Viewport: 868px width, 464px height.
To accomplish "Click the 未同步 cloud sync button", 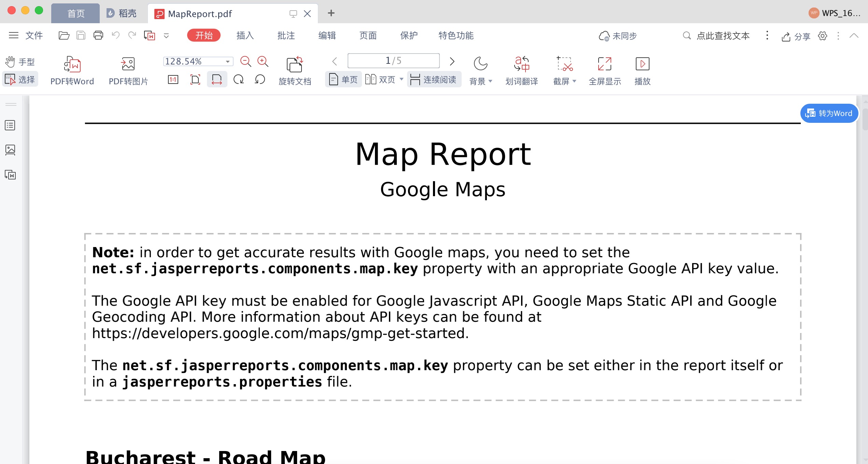I will click(x=618, y=36).
